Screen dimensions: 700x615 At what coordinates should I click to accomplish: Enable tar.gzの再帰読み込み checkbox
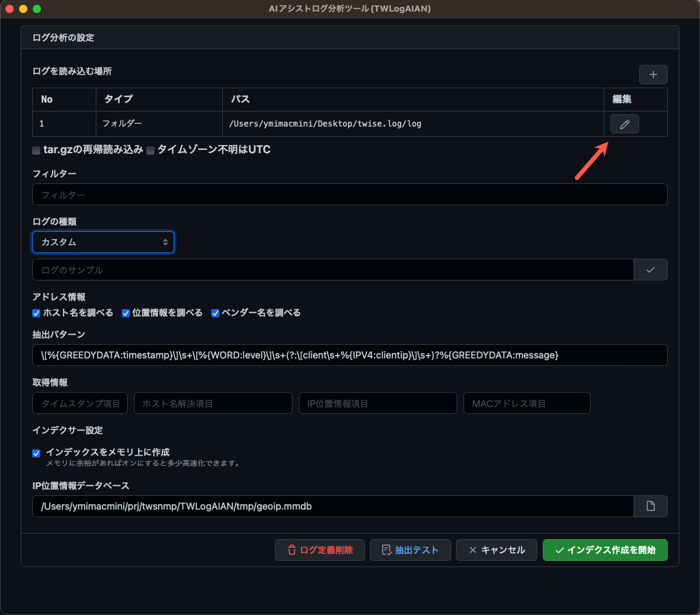(36, 150)
